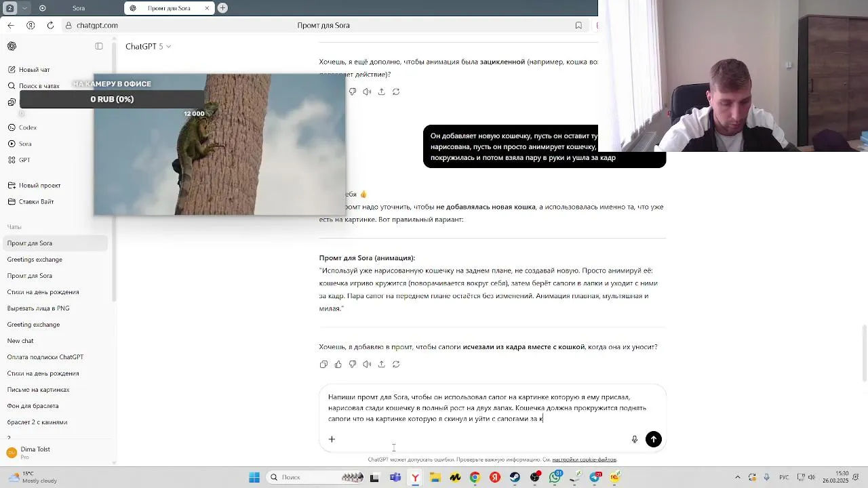Viewport: 868px width, 488px height.
Task: Click the ChatGPT logo in the sidebar
Action: coord(12,46)
